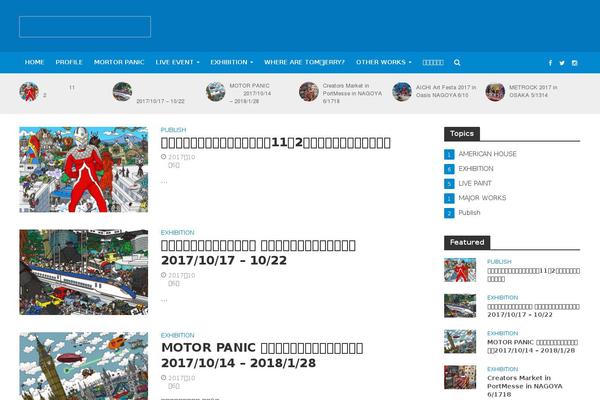Open Featured link MOTOR PANIC 2017/10/14 – 2018/1/28

[x=532, y=346]
